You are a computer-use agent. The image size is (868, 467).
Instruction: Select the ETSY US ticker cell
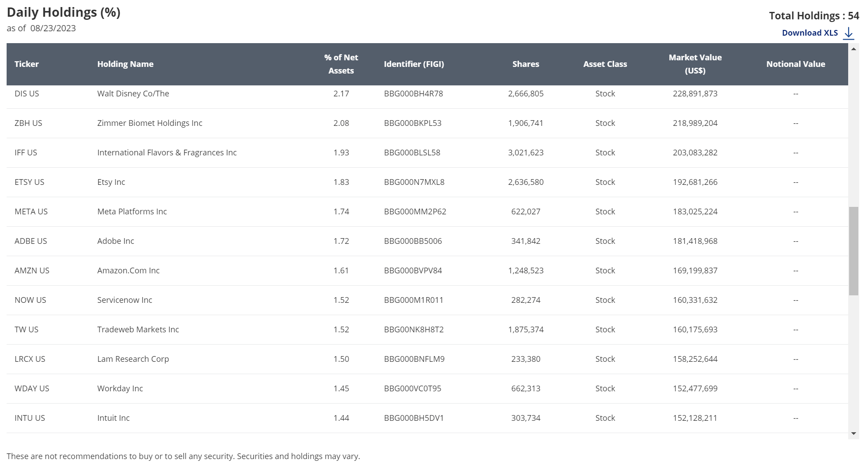coord(30,182)
